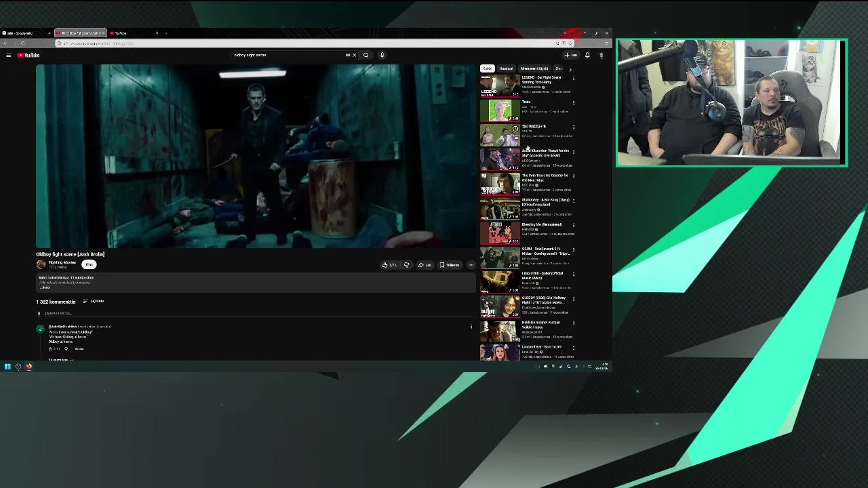
Task: Open the Firefox taskbar icon
Action: (x=29, y=367)
